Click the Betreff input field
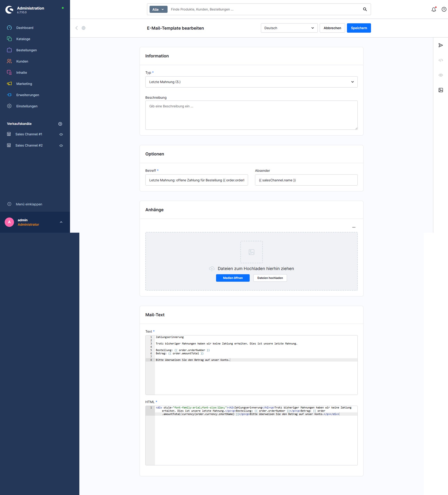The height and width of the screenshot is (495, 448). 197,180
